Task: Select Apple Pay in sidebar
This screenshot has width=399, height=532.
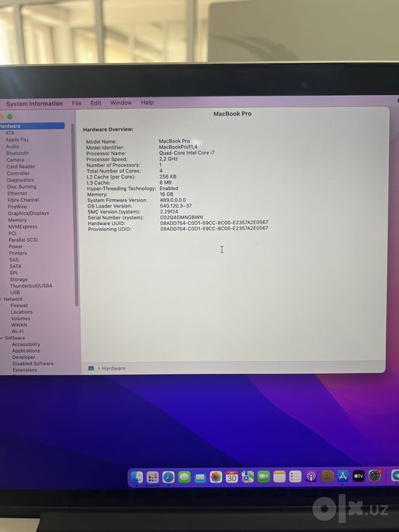Action: pyautogui.click(x=17, y=139)
